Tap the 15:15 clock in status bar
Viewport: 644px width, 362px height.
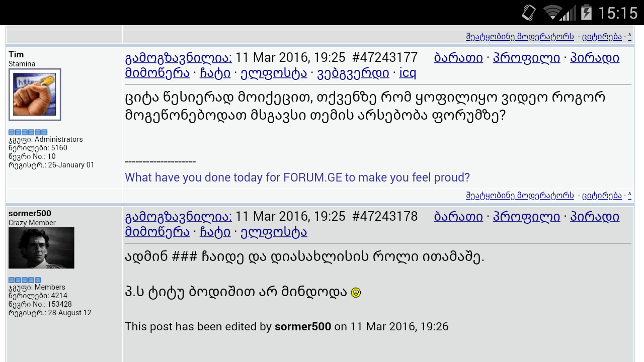pos(618,13)
